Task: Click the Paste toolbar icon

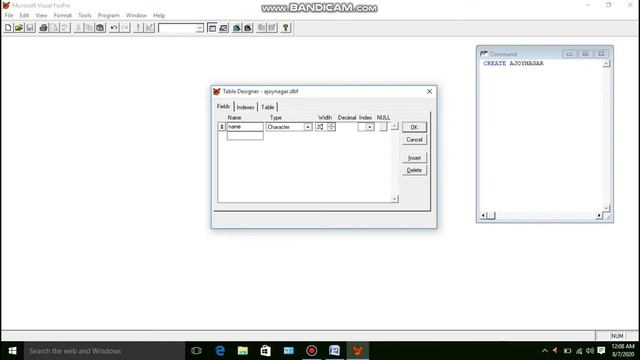Action: (100, 28)
